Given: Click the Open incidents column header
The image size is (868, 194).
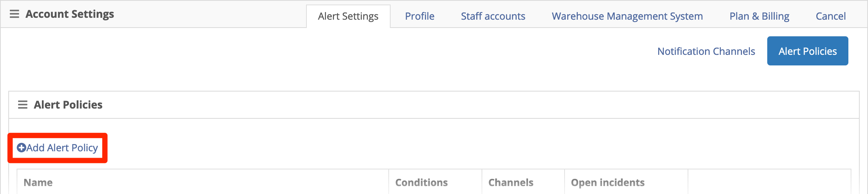Looking at the screenshot, I should [608, 182].
